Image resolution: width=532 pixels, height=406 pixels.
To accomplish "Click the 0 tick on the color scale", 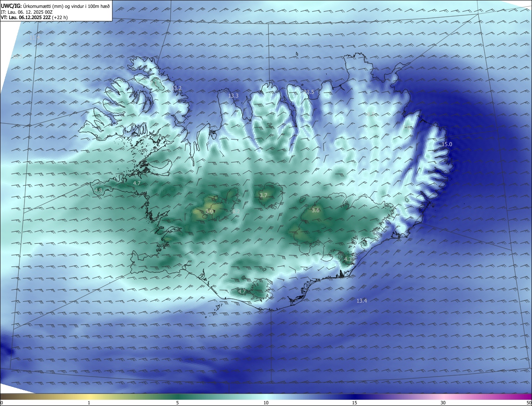I will (x=2, y=403).
